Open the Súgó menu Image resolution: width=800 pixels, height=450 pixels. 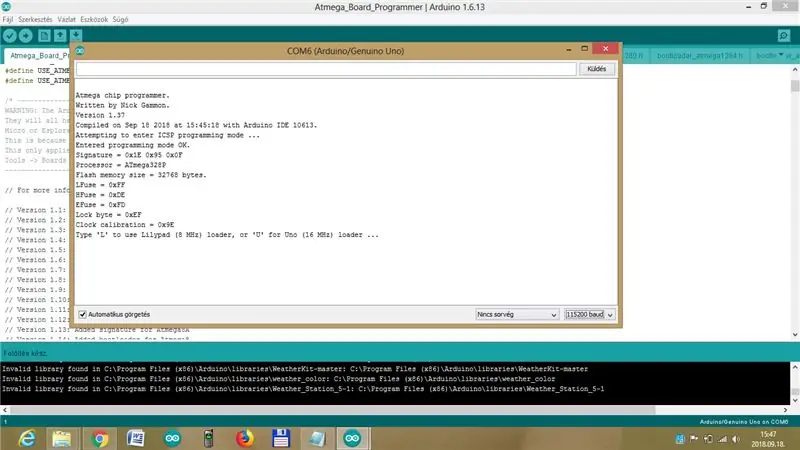tap(120, 19)
